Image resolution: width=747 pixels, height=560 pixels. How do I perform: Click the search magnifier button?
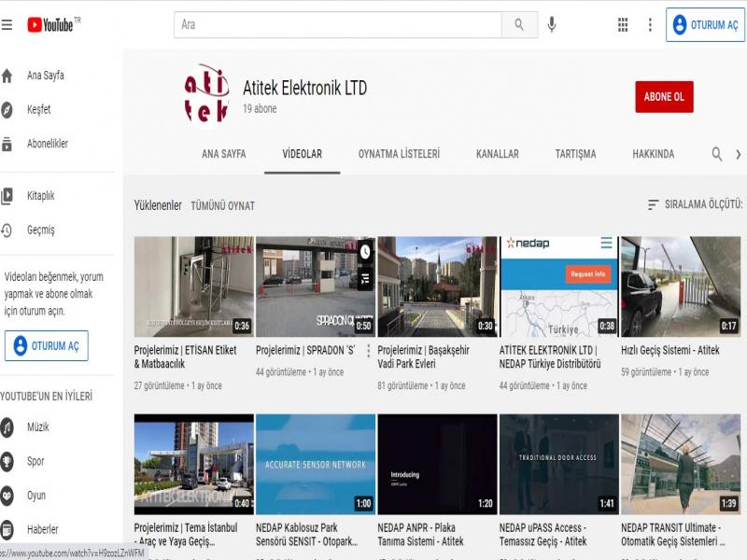click(519, 24)
